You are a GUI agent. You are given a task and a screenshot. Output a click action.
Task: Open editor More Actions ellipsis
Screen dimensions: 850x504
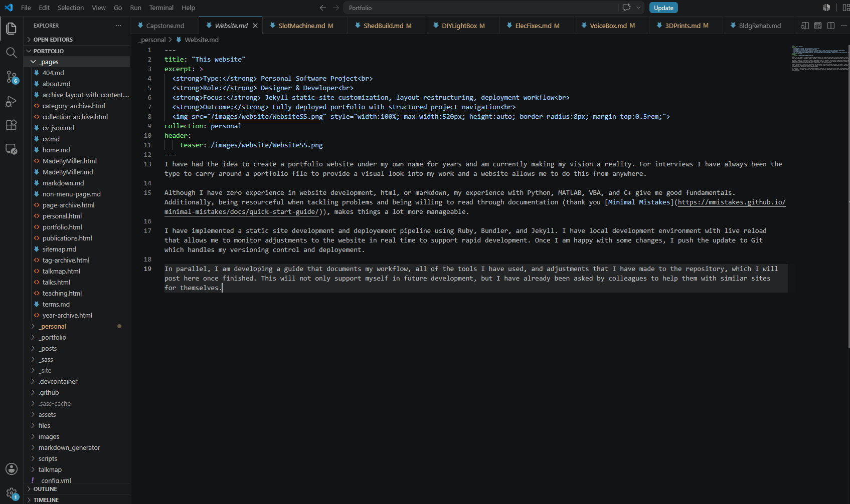point(844,26)
